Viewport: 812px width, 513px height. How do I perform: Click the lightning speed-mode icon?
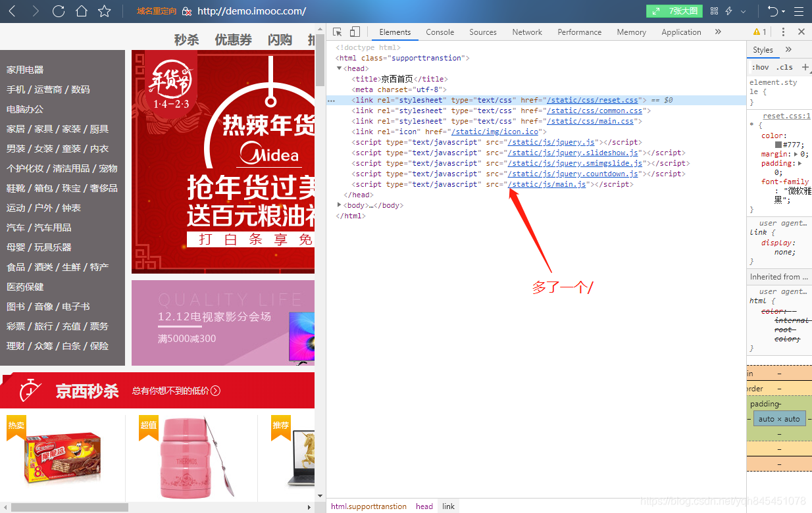(729, 11)
